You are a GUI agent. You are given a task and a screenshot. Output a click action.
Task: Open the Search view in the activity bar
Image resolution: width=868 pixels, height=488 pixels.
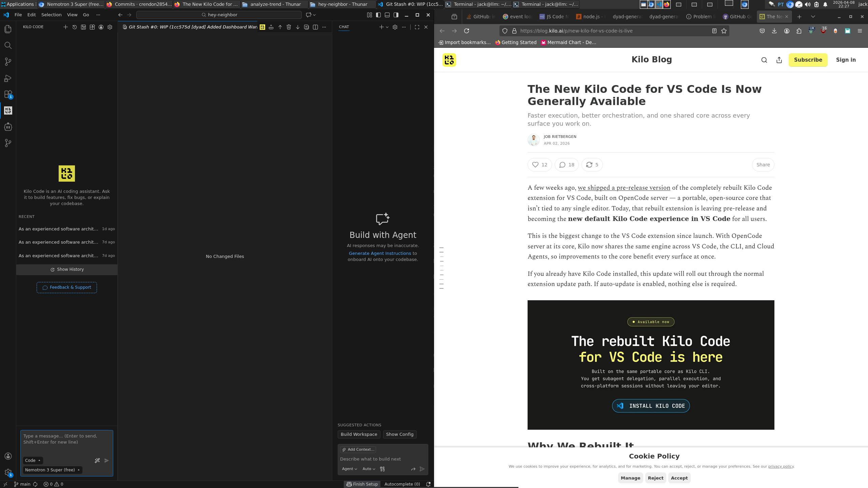[8, 45]
